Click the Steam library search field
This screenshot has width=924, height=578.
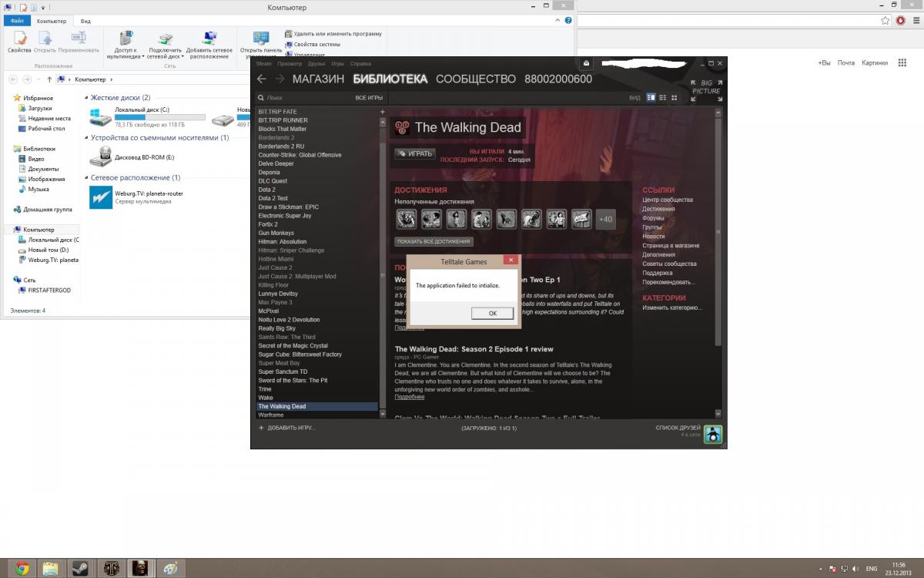[304, 99]
